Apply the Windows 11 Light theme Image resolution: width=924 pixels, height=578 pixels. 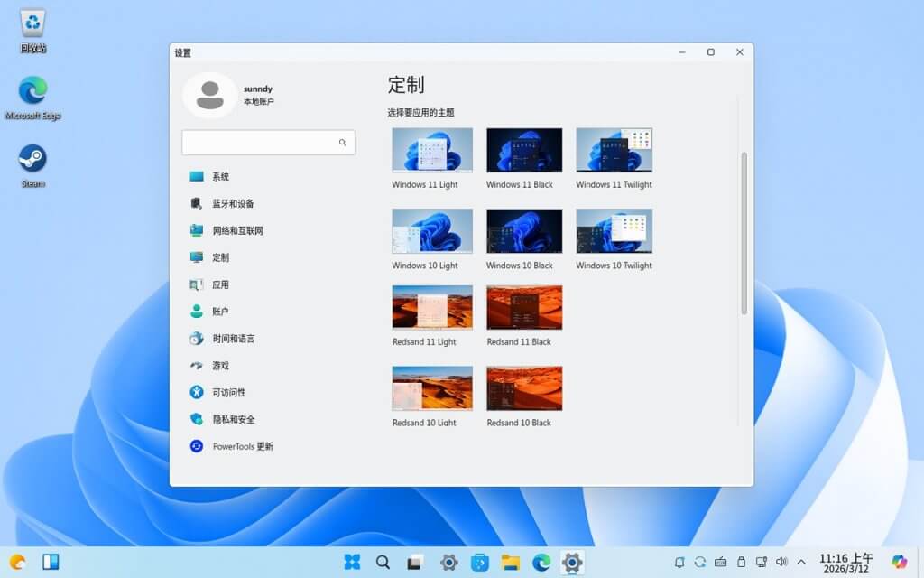(x=432, y=150)
